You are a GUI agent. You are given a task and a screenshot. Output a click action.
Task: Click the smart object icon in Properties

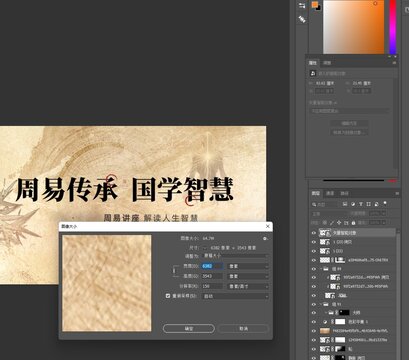coord(313,73)
